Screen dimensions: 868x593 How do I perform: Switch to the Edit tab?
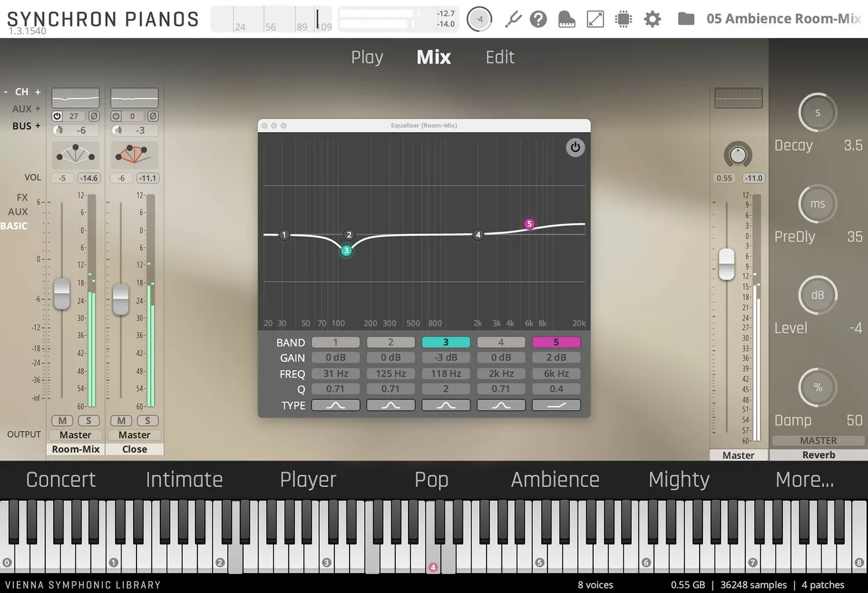(500, 57)
